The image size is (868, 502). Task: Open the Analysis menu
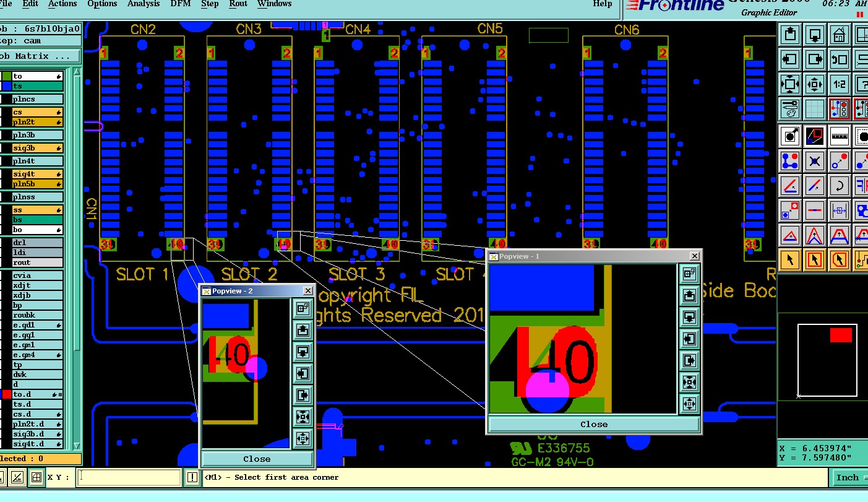pos(144,4)
